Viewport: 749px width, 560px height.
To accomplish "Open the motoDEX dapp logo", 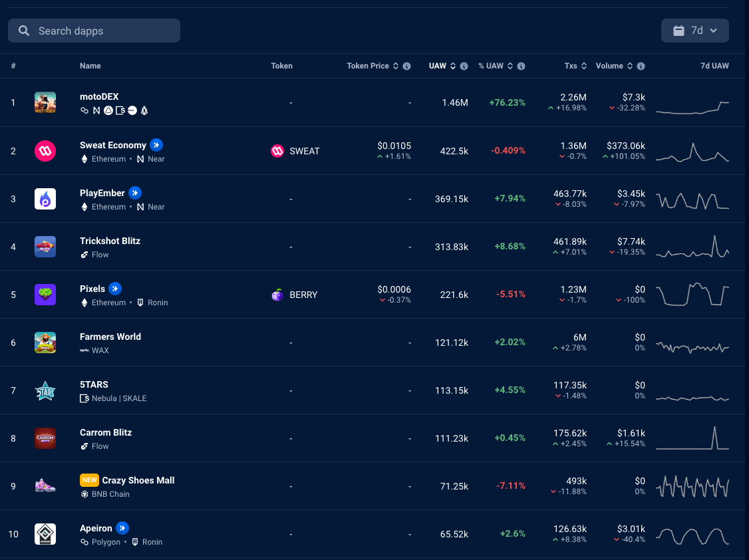I will [45, 102].
